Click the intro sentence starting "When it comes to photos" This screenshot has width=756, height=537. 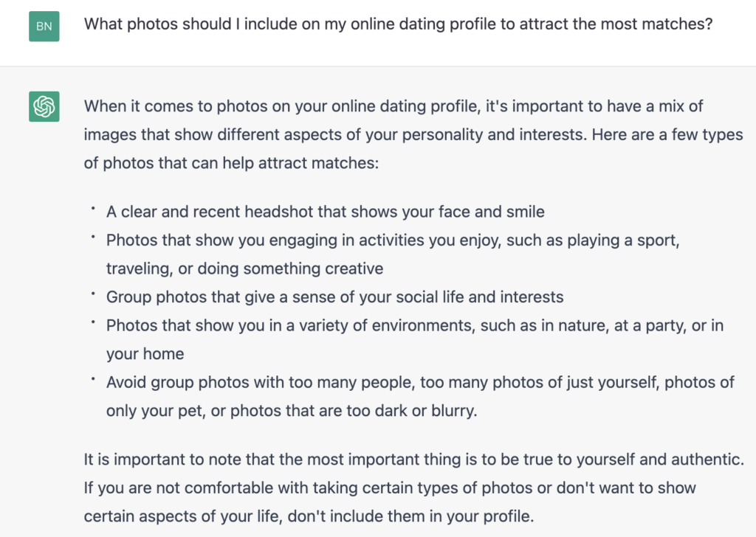pos(413,134)
